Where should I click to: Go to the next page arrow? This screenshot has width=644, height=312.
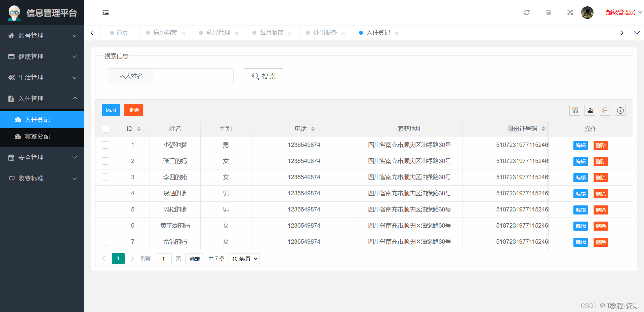coord(132,258)
